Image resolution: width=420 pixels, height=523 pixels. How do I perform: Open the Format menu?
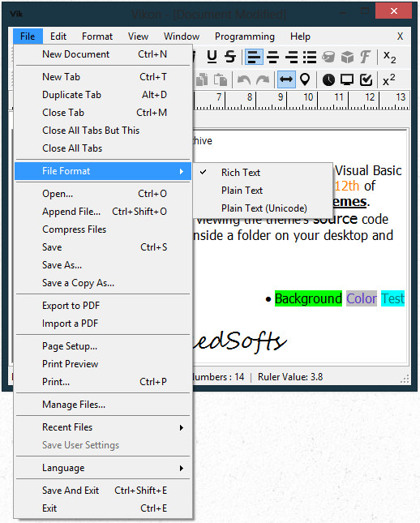(97, 36)
